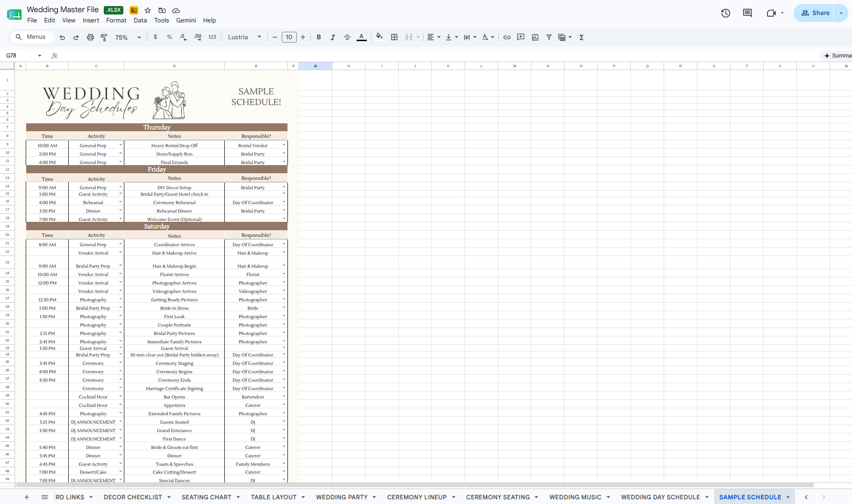Switch to the WEDDING MUSIC tab

[575, 497]
